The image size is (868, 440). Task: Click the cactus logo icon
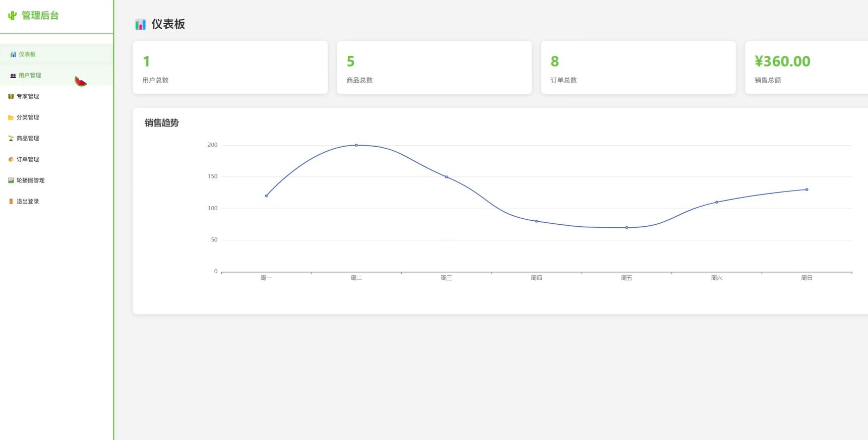(x=12, y=16)
